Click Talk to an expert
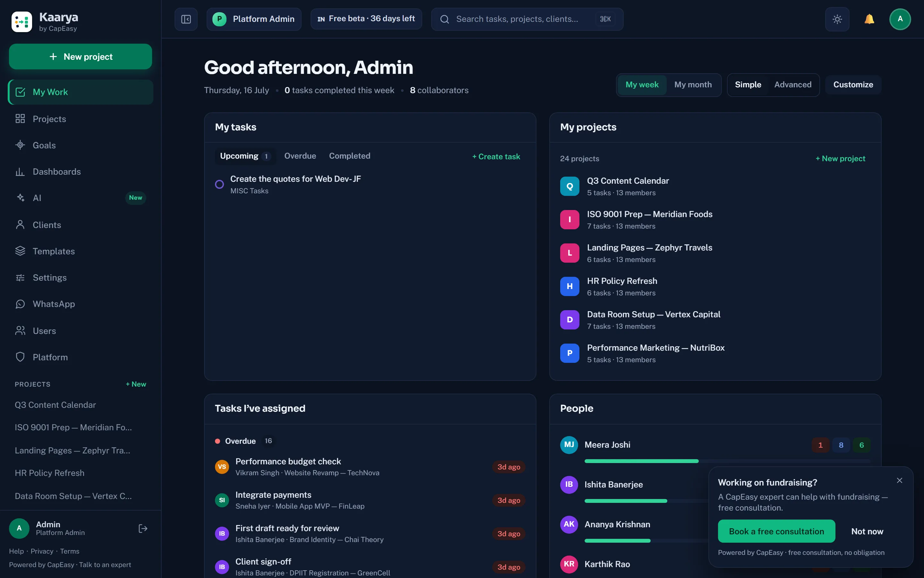Screen dimensions: 924x578 [x=105, y=565]
